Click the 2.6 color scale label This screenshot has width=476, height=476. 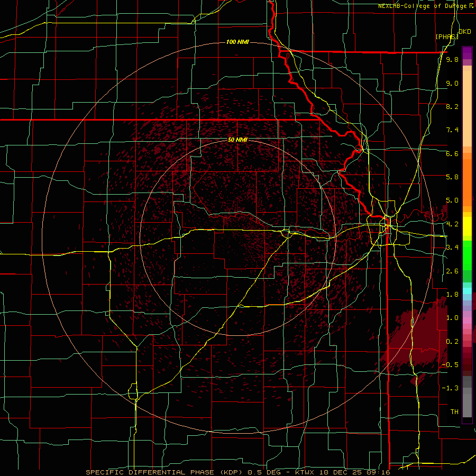[x=452, y=271]
